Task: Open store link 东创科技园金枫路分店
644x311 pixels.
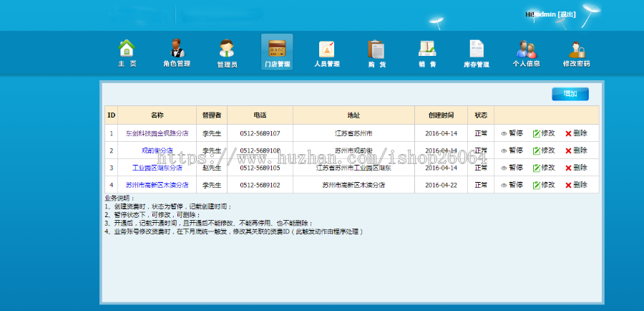Action: pyautogui.click(x=157, y=133)
